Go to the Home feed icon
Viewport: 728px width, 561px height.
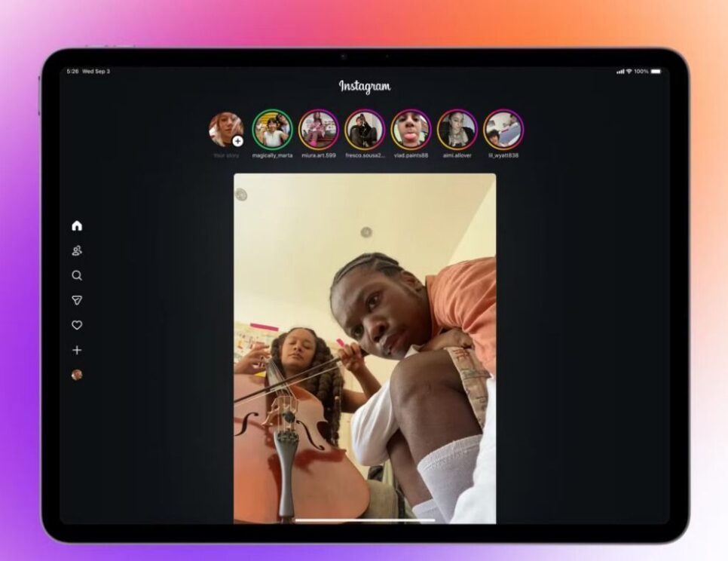click(77, 225)
